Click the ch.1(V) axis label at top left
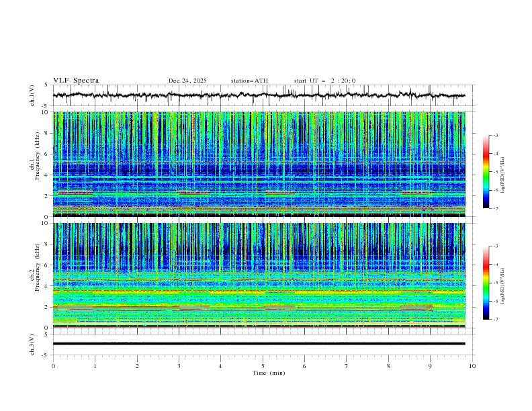This screenshot has height=411, width=532. point(32,95)
